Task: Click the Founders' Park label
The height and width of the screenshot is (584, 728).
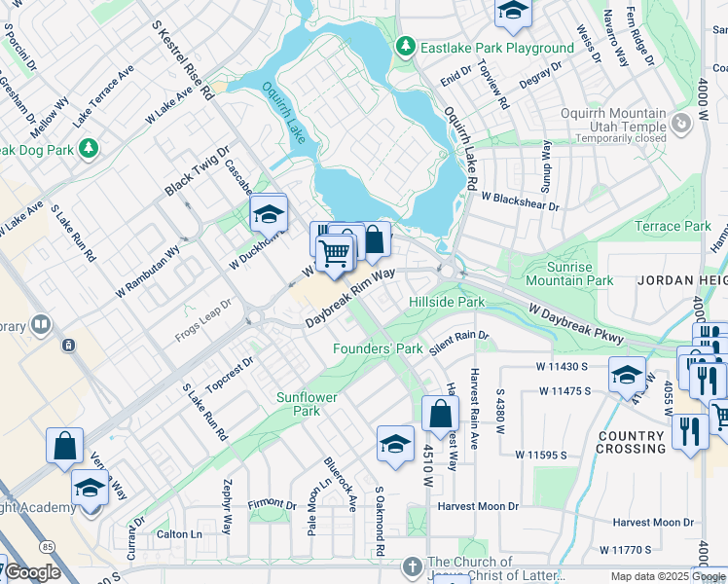Action: coord(378,348)
